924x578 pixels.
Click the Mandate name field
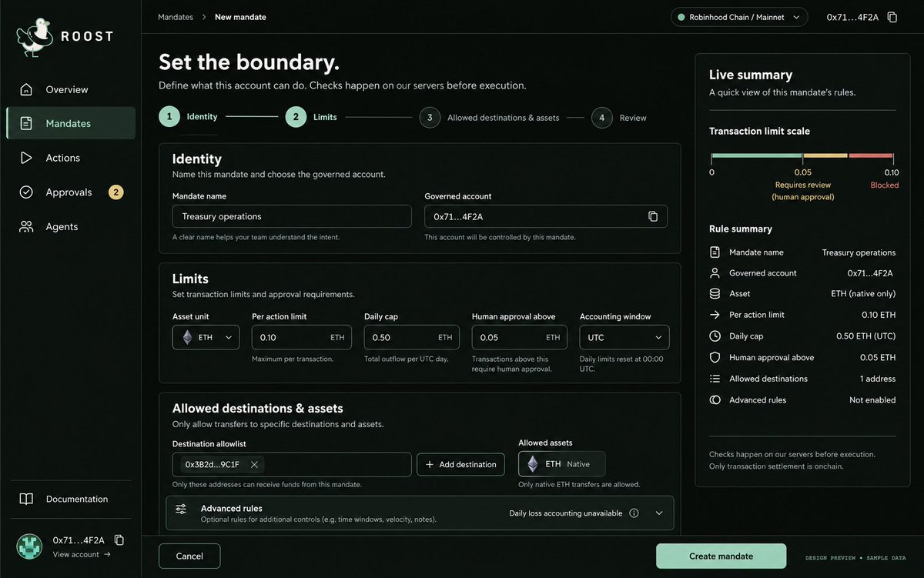(291, 216)
